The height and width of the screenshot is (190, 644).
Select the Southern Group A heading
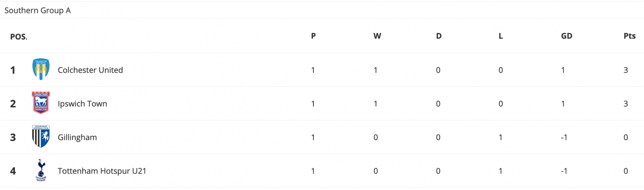[38, 10]
